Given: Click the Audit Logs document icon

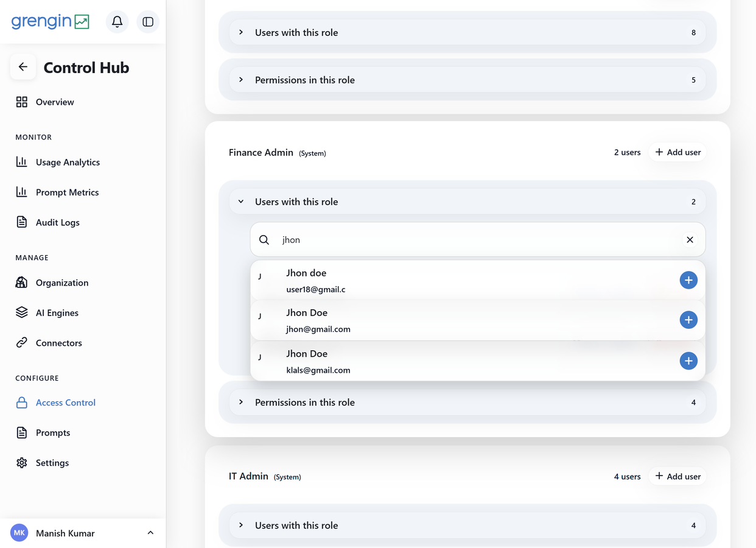Looking at the screenshot, I should [x=22, y=222].
